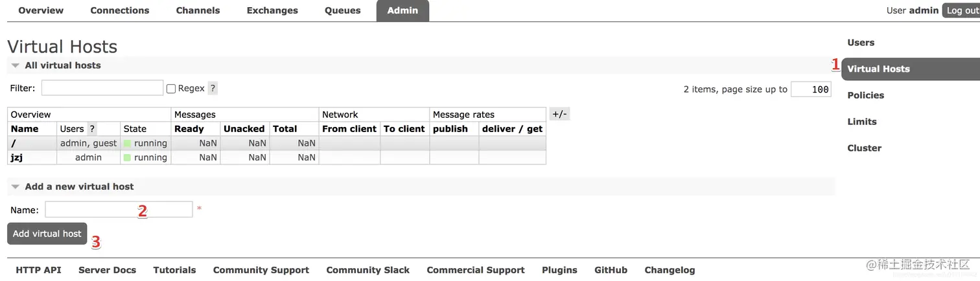Viewport: 980px width, 281px height.
Task: Click the Users column help question mark
Action: pos(92,129)
